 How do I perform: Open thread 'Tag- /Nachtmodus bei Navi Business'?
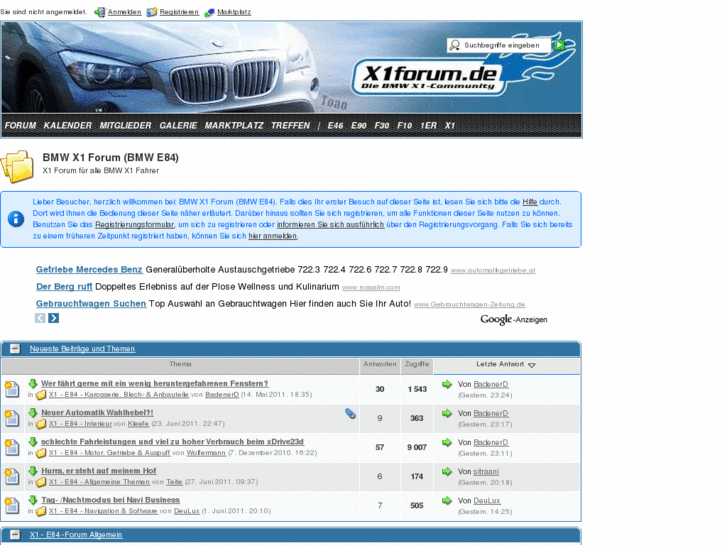[x=110, y=500]
